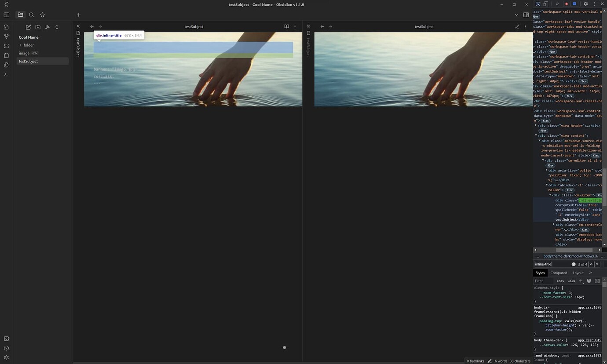Open the command palette terminal icon
The height and width of the screenshot is (364, 607).
tap(6, 74)
